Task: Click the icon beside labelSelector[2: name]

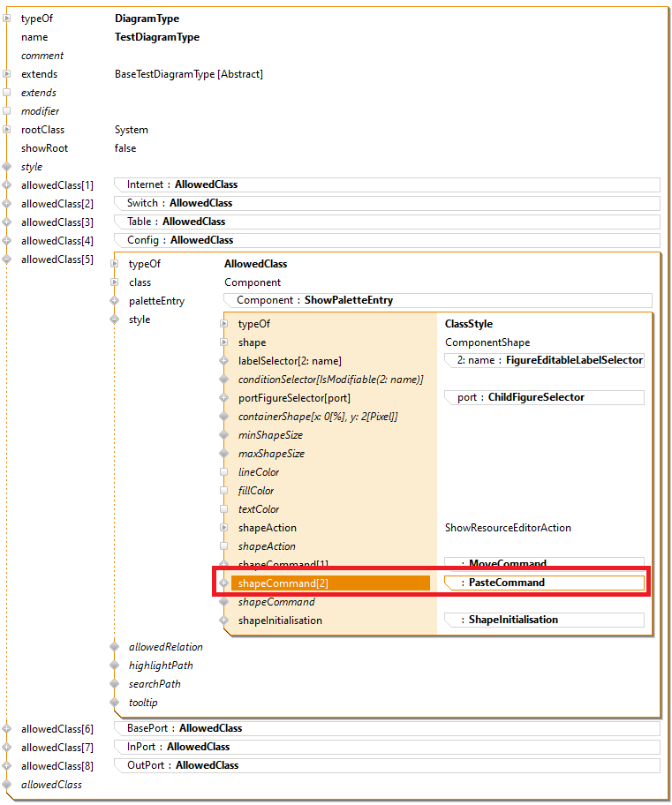Action: pos(223,361)
